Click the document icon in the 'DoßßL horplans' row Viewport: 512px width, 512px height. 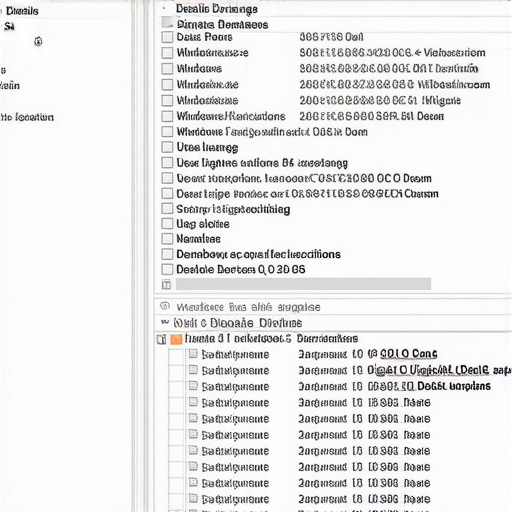[x=193, y=385]
